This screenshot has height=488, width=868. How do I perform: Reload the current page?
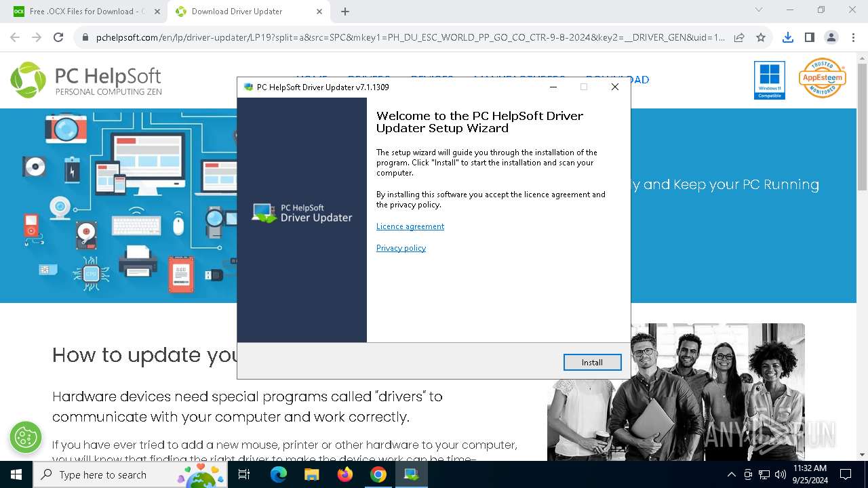point(58,37)
